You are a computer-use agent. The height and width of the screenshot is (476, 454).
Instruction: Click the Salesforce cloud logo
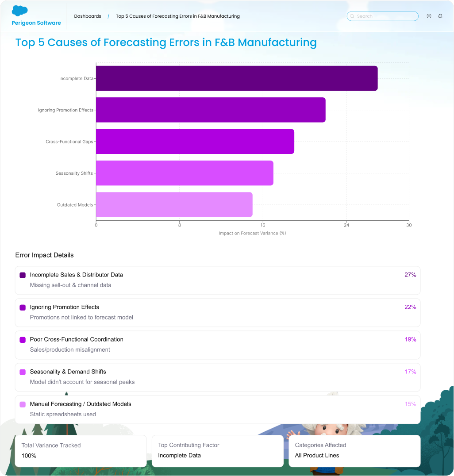(20, 11)
